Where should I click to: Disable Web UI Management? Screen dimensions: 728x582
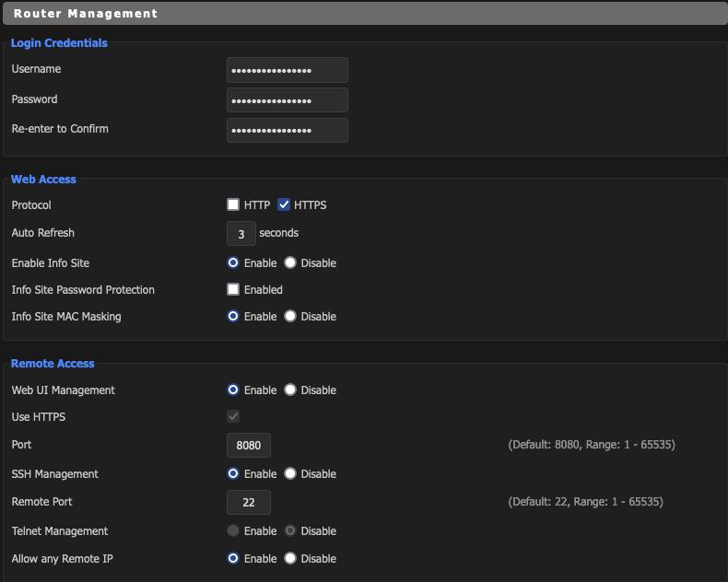tap(290, 390)
